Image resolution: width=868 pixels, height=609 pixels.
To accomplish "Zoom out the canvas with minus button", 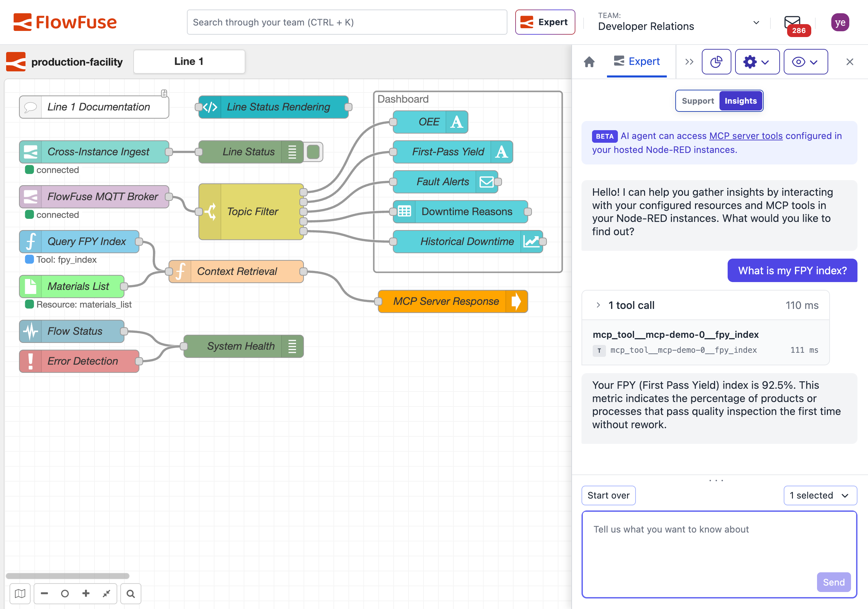I will (x=44, y=594).
